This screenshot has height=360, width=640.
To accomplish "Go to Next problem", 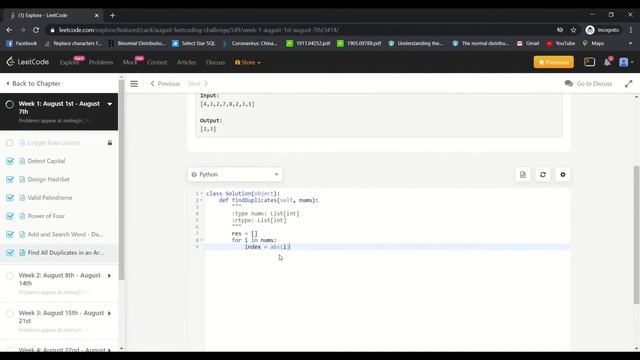I will pos(198,84).
